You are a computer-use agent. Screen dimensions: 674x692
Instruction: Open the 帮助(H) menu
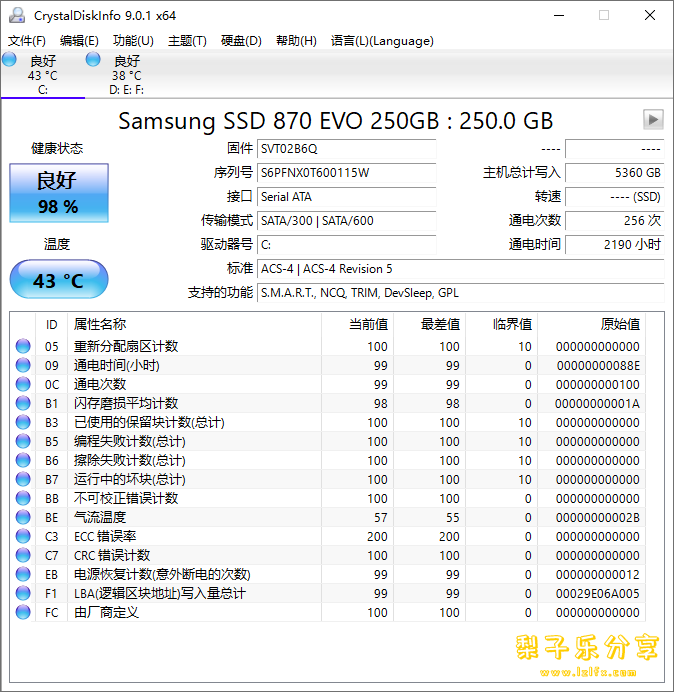(x=296, y=41)
